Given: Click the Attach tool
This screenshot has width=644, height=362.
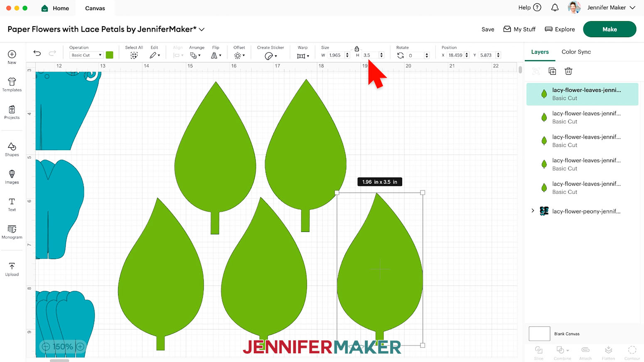Looking at the screenshot, I should tap(585, 352).
